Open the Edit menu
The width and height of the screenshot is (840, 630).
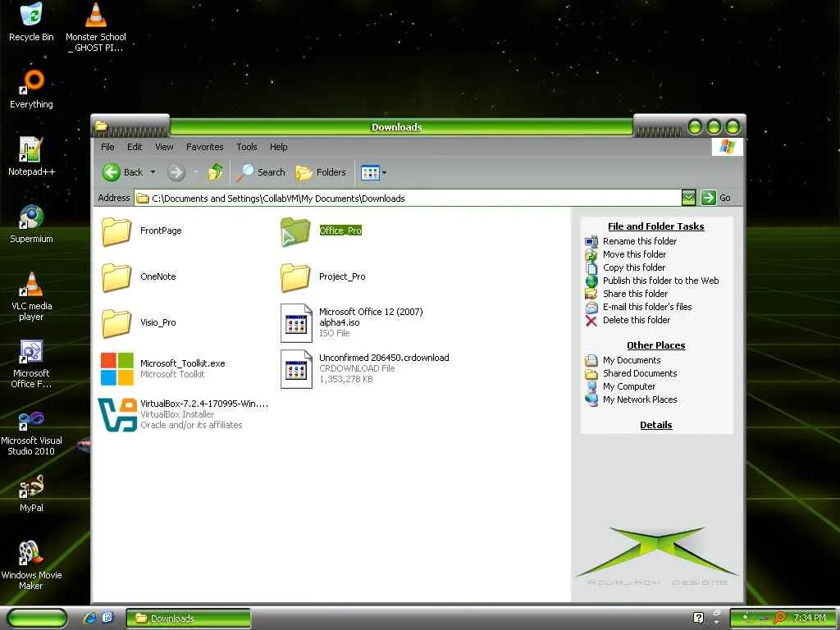[135, 147]
